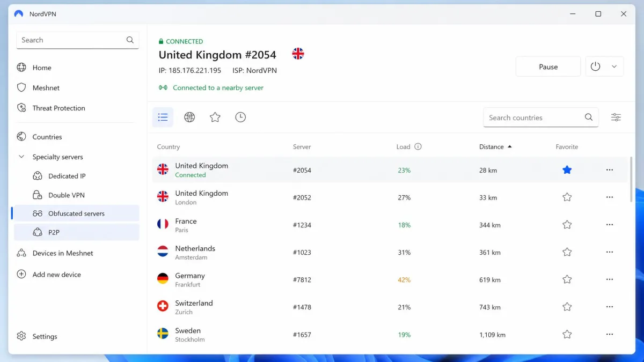The image size is (644, 362).
Task: Open more options for United Kingdom #2052
Action: tap(609, 197)
